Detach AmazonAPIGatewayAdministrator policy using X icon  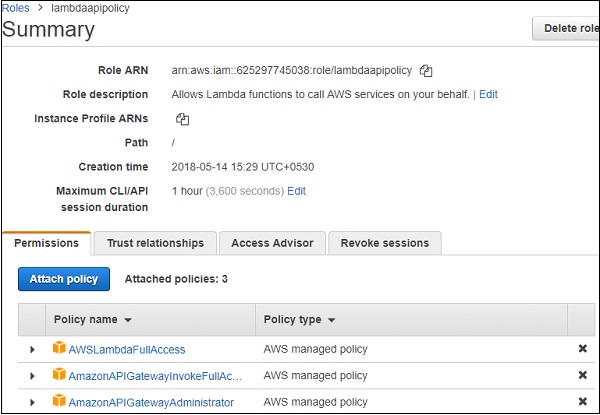[582, 402]
